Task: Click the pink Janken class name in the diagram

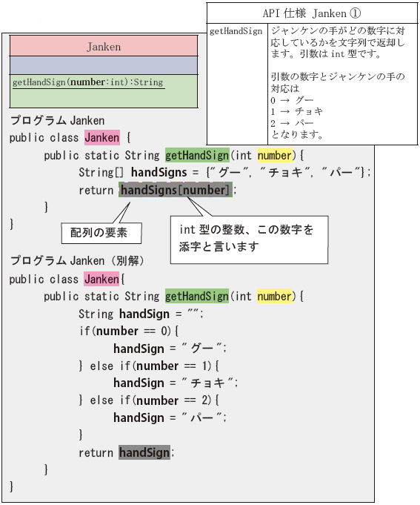Action: click(104, 47)
